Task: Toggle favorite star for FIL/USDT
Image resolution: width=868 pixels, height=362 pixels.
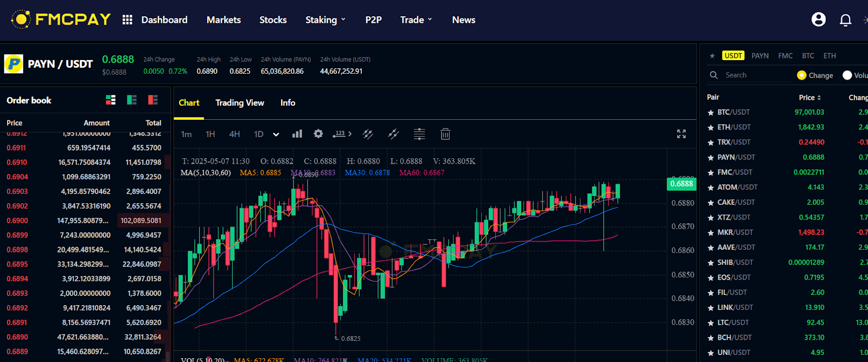Action: [711, 293]
